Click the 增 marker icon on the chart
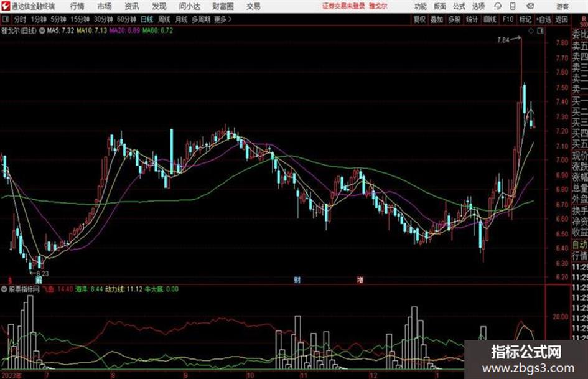The width and height of the screenshot is (588, 379). [x=360, y=279]
